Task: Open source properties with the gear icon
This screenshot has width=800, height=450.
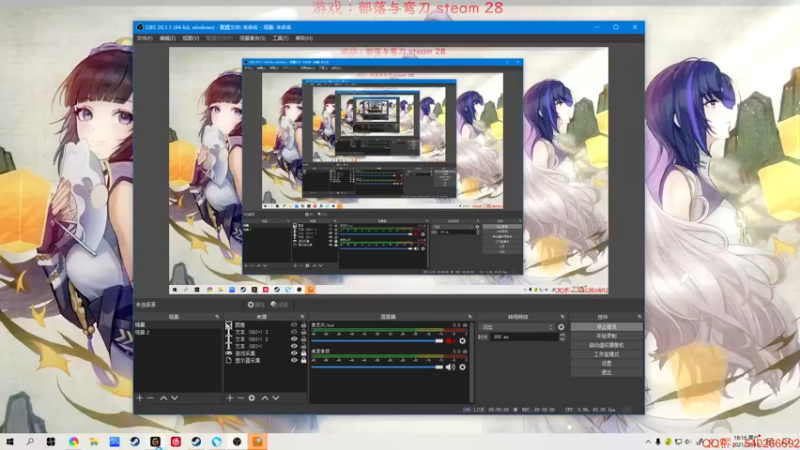Action: [x=252, y=397]
